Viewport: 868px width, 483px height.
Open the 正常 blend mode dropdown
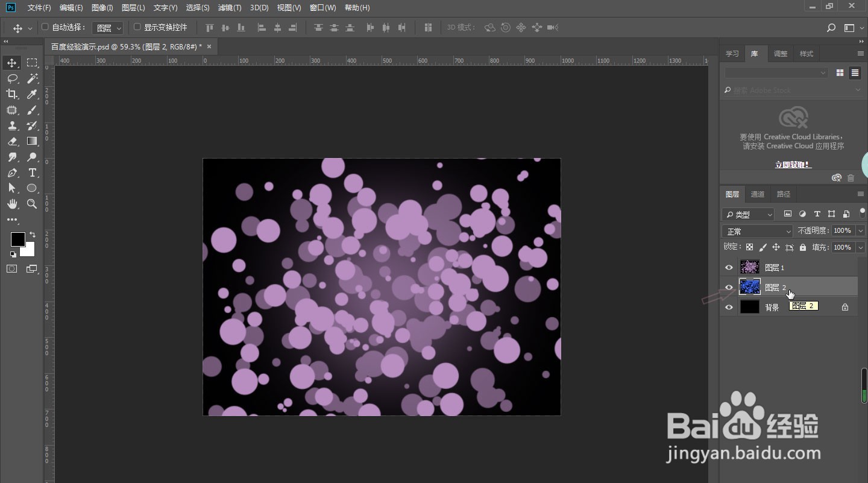coord(758,231)
